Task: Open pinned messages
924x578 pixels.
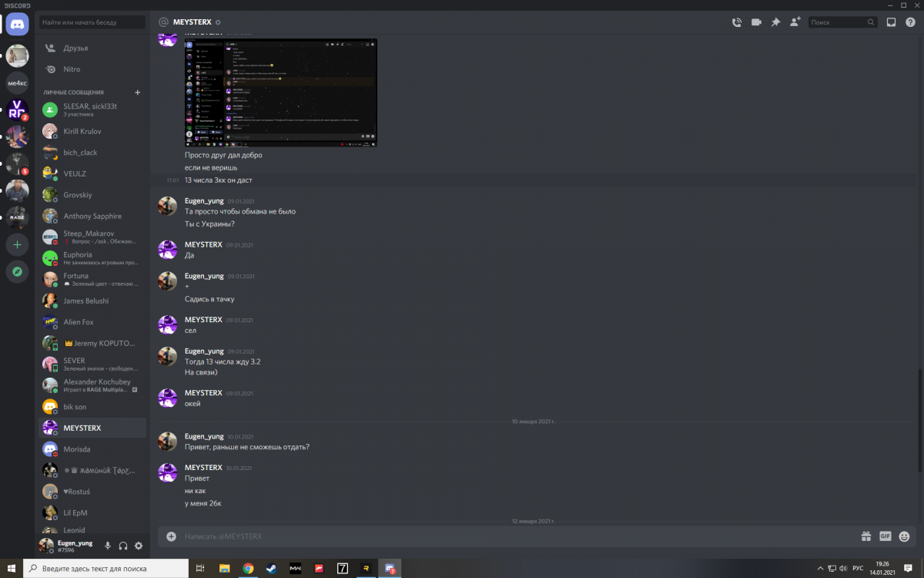Action: click(775, 22)
